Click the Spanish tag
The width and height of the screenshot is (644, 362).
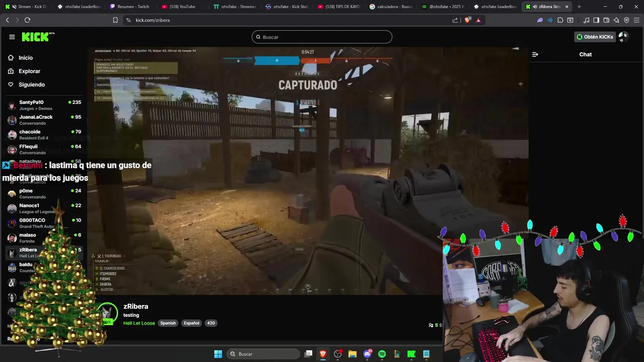tap(168, 323)
